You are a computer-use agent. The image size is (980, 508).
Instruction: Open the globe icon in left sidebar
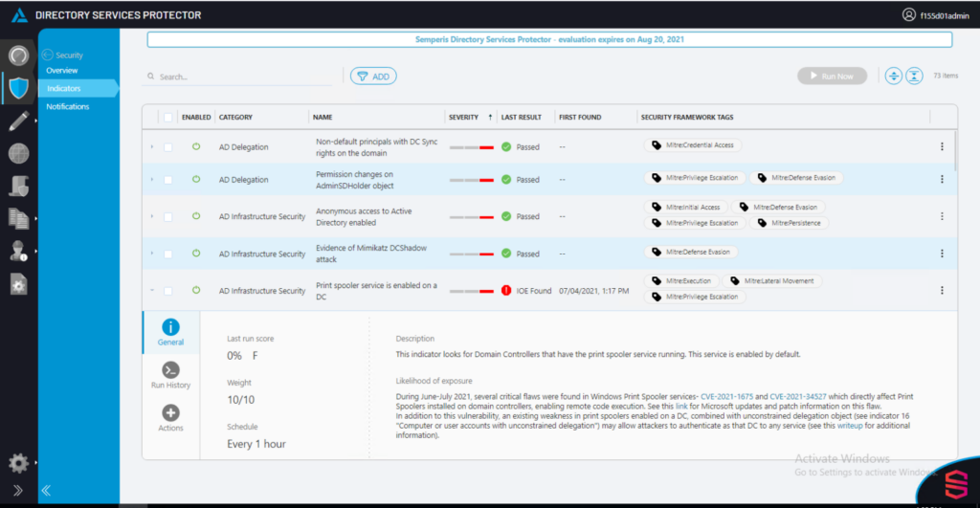(19, 153)
